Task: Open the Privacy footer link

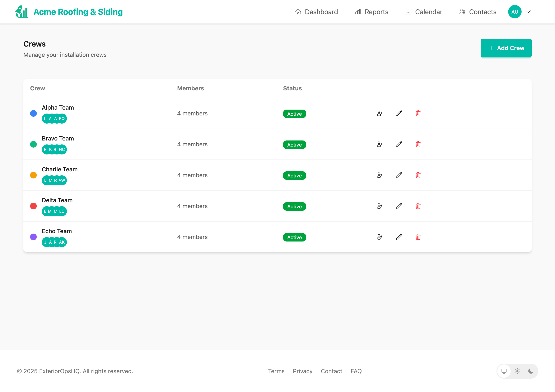Action: pyautogui.click(x=303, y=371)
